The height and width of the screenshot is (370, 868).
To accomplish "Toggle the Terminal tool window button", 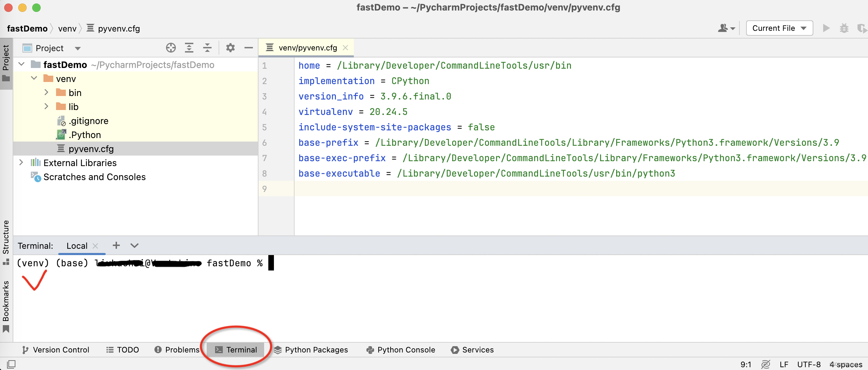I will pyautogui.click(x=236, y=350).
